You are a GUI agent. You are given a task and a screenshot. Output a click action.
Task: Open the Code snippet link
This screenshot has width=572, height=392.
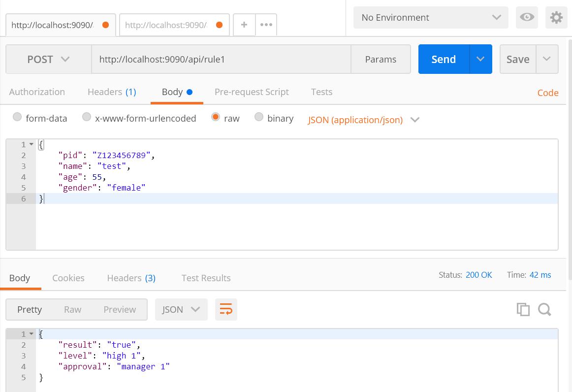coord(547,93)
